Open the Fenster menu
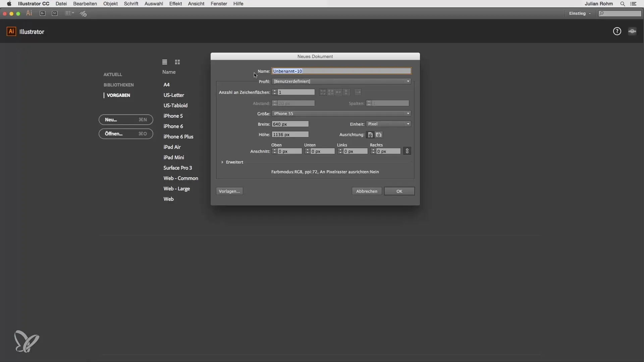 (219, 4)
